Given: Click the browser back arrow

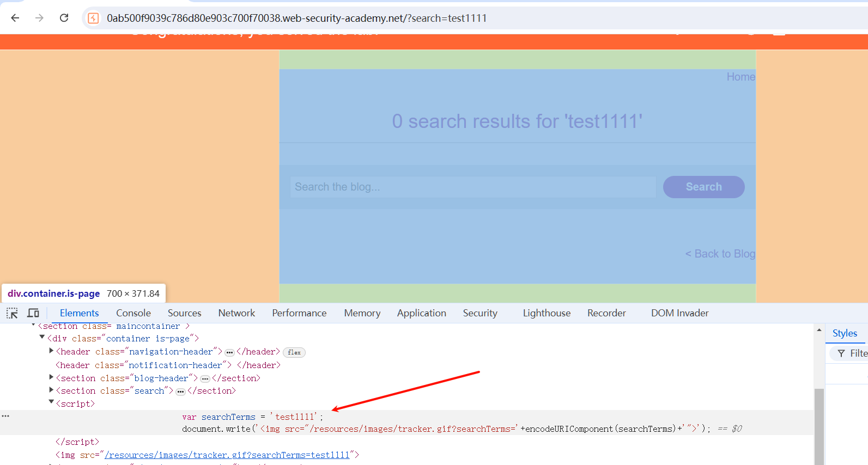Looking at the screenshot, I should point(15,18).
